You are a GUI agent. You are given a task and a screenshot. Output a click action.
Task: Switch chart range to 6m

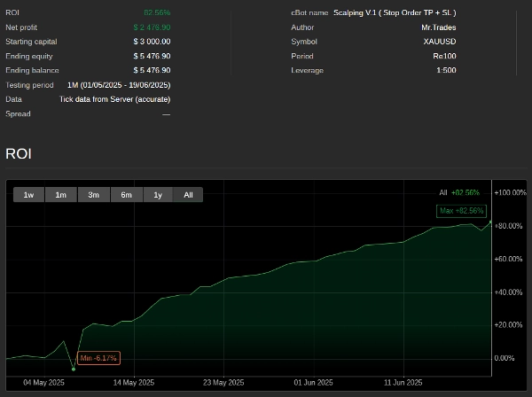(126, 194)
